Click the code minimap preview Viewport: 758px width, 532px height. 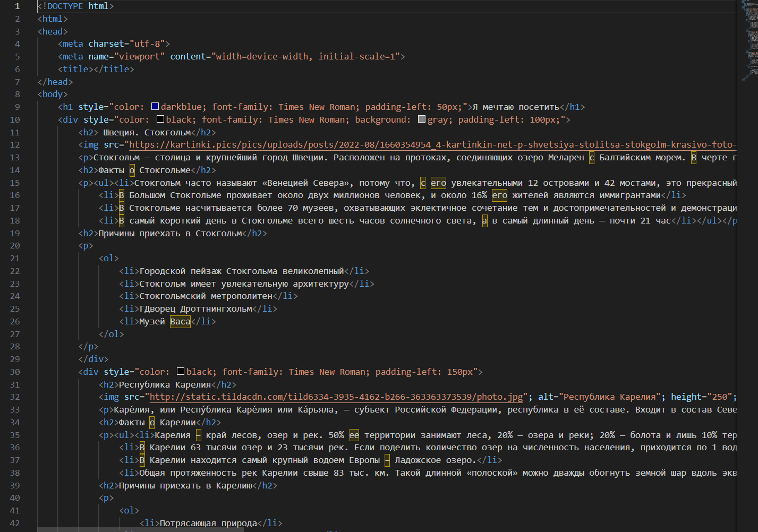pos(750,41)
